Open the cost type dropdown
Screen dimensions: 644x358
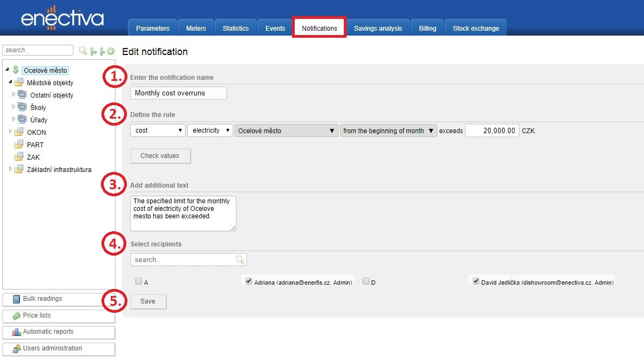click(x=158, y=130)
